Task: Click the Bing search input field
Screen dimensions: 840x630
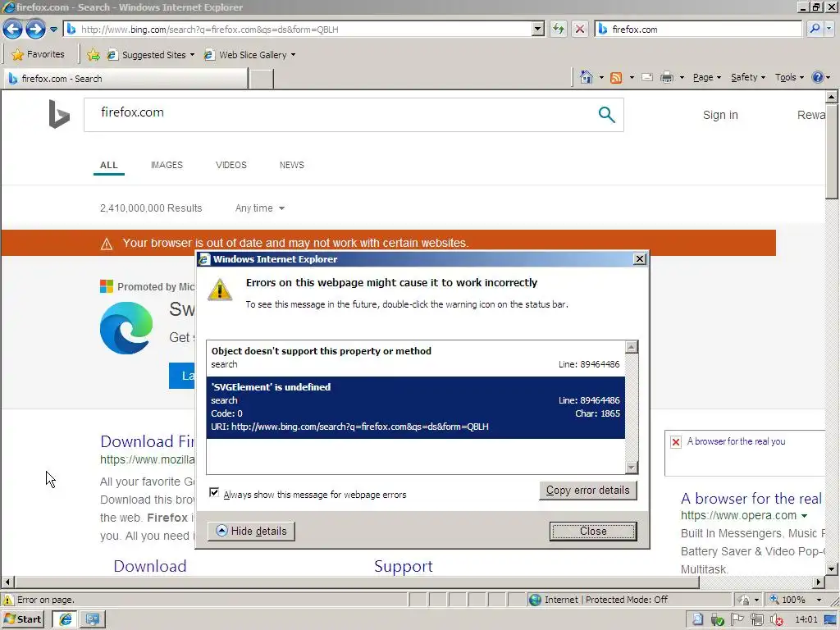Action: coord(337,115)
